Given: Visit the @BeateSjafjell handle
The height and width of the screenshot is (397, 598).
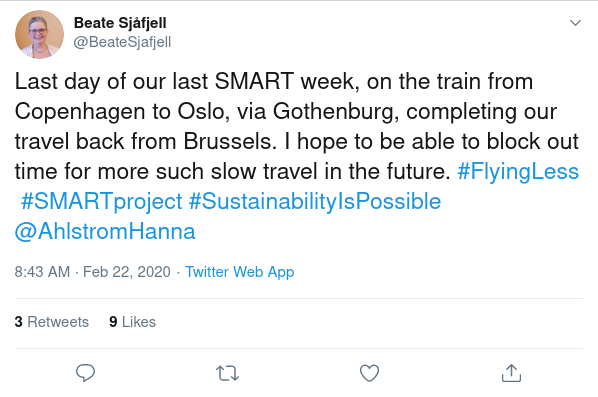Looking at the screenshot, I should [x=122, y=42].
